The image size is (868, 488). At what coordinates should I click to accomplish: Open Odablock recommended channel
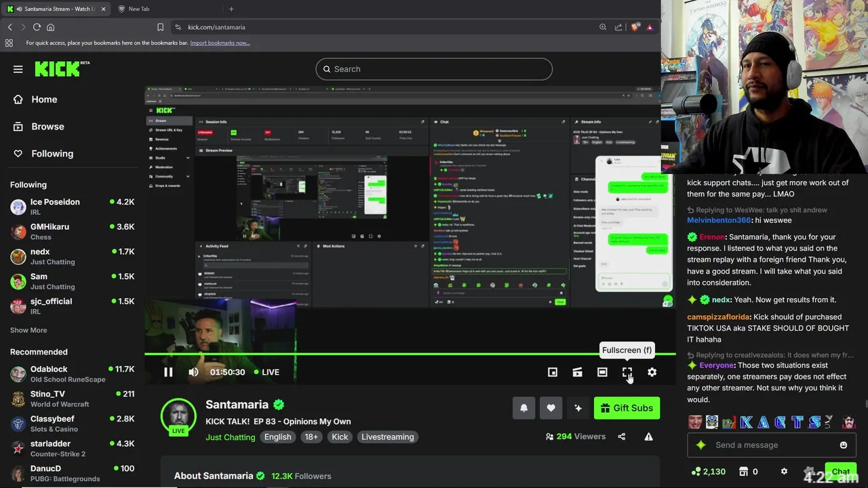coord(72,374)
